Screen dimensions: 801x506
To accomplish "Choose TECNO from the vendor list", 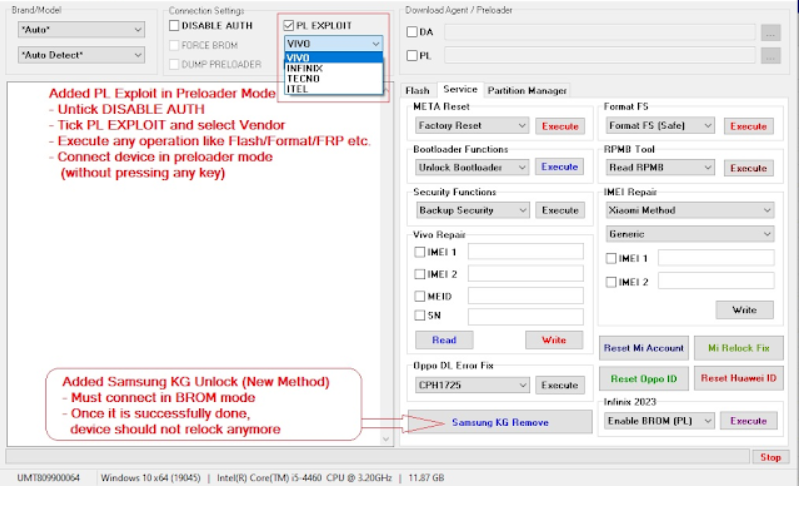I will (x=334, y=79).
